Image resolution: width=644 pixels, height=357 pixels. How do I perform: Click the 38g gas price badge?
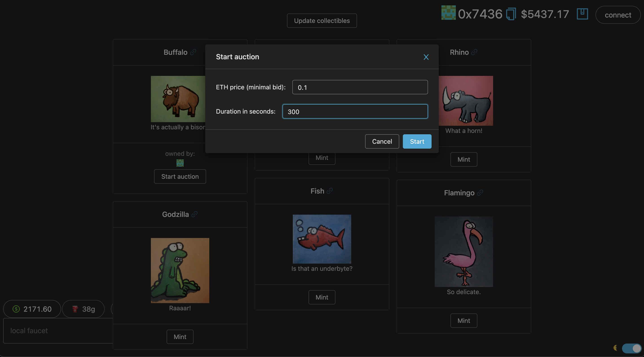83,309
